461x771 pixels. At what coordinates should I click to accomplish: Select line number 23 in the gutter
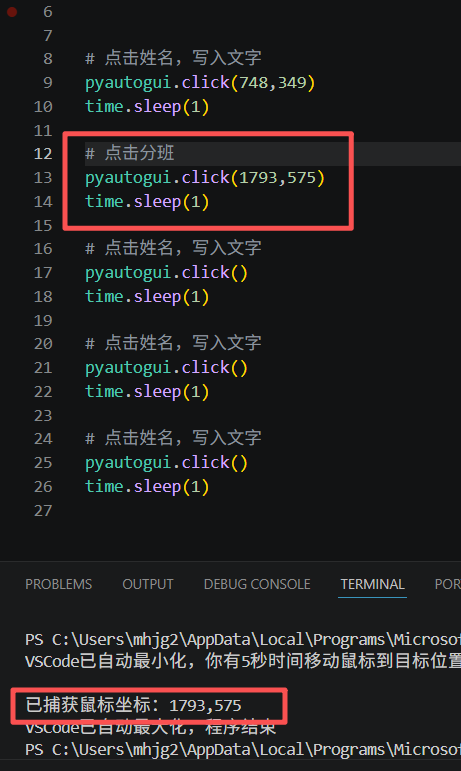pyautogui.click(x=43, y=416)
